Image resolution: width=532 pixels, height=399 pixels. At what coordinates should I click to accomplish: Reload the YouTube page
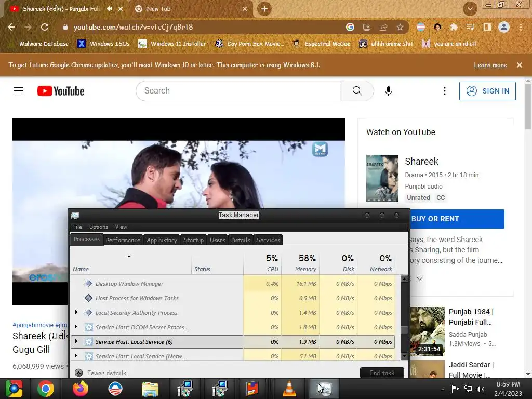tap(45, 27)
